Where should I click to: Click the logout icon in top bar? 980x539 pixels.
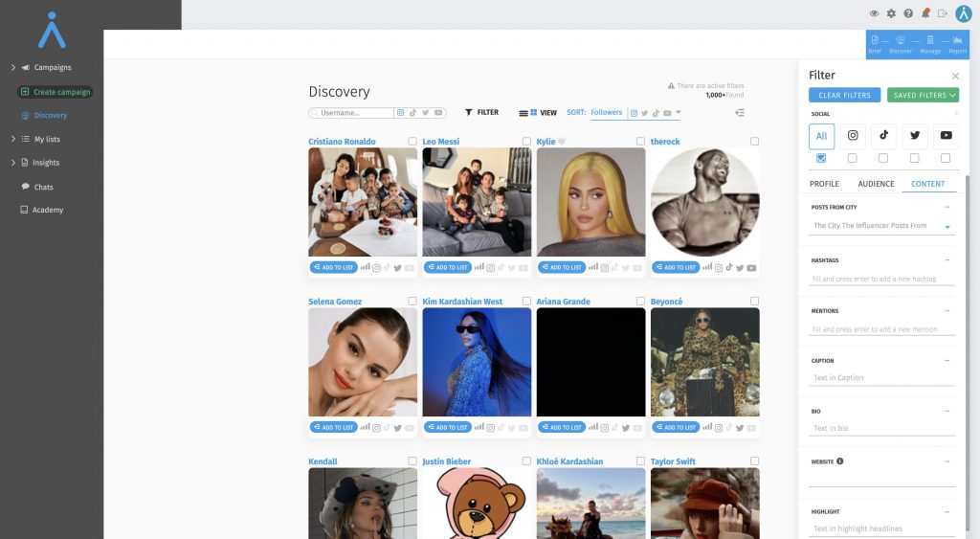tap(943, 13)
